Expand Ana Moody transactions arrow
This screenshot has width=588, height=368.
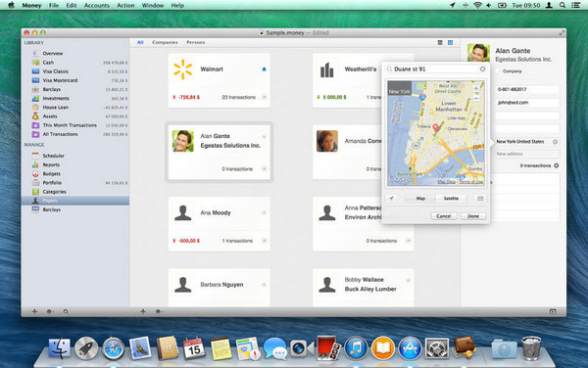click(264, 241)
